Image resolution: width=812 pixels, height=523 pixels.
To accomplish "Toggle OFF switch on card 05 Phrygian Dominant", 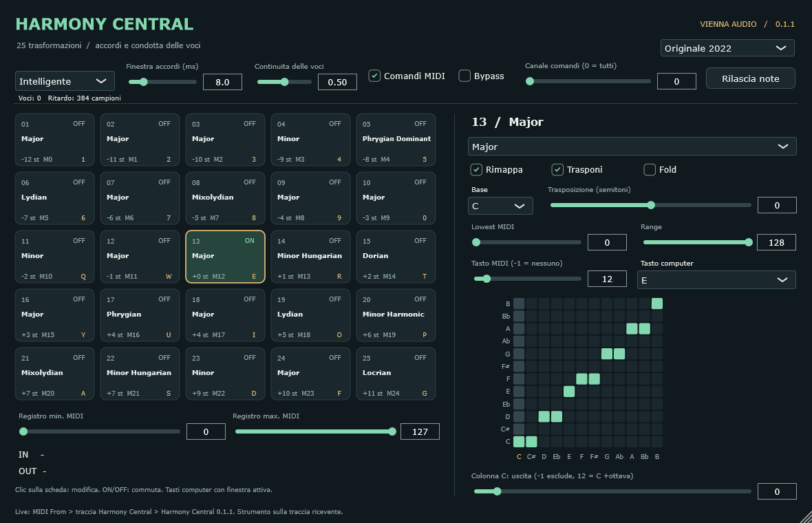I will click(420, 124).
